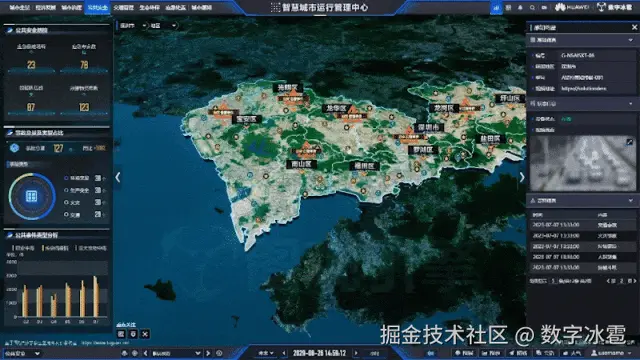Image resolution: width=640 pixels, height=360 pixels.
Task: Select the third radio option in the donut legend
Action: [66, 202]
